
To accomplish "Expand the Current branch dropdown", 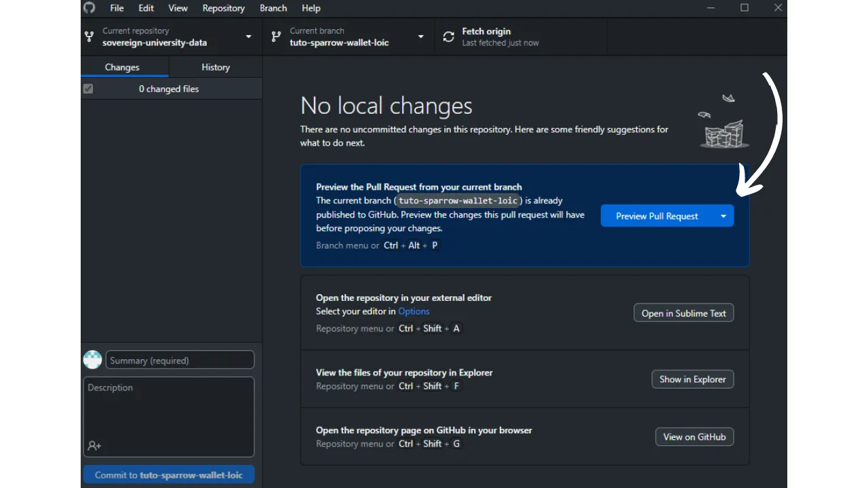I will pos(420,37).
